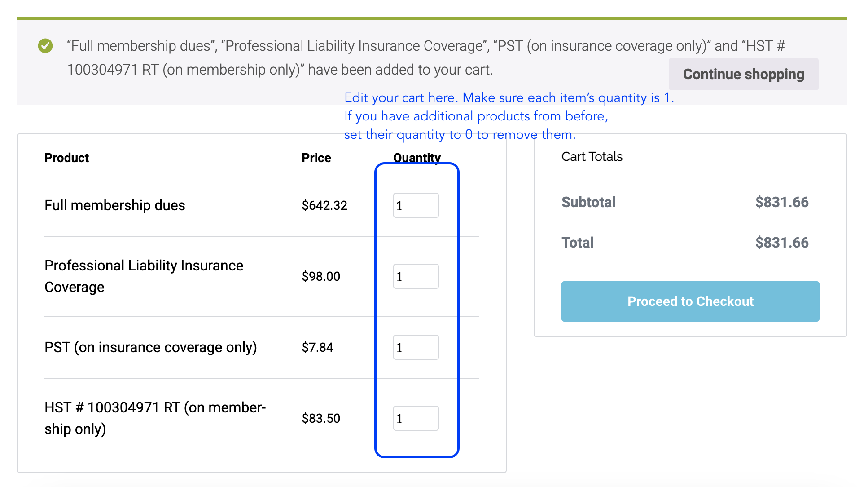Select quantity box for Professional Liability Insurance
Viewport: 868px width, 487px height.
click(416, 277)
